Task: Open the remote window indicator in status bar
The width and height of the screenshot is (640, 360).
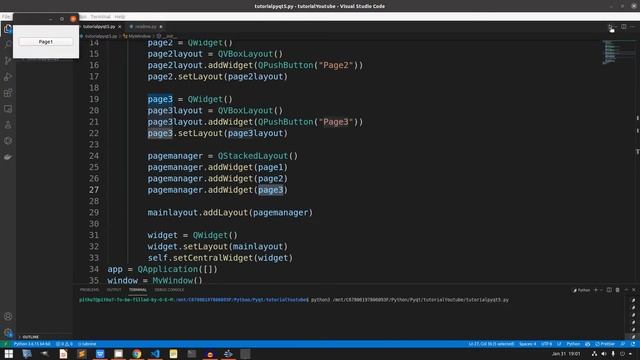Action: [x=6, y=344]
